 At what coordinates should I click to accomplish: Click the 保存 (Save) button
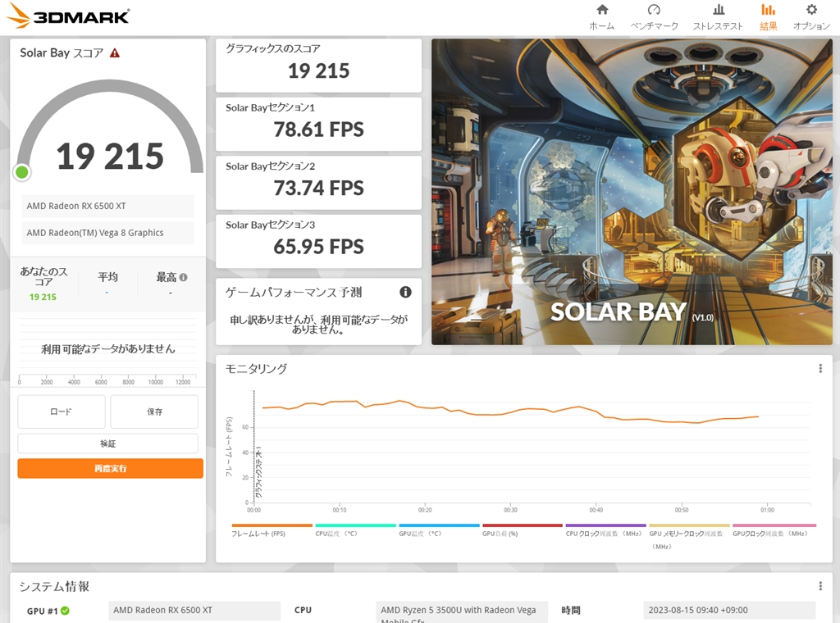coord(154,412)
